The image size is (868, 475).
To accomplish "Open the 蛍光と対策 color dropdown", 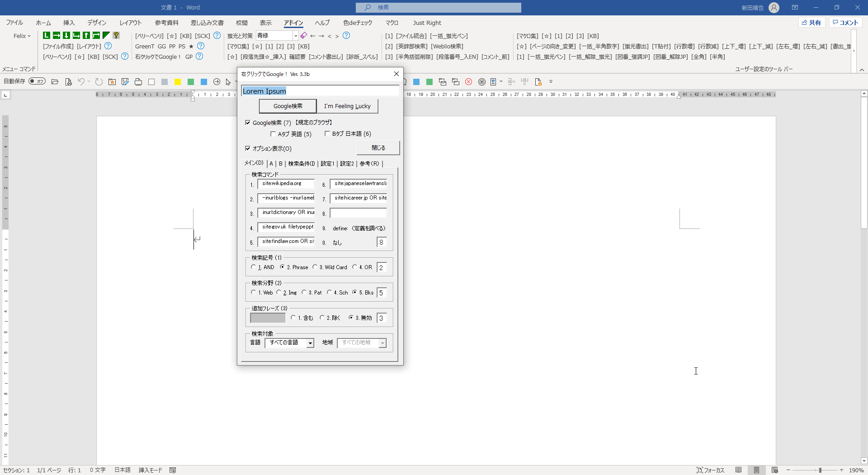I will tap(296, 36).
